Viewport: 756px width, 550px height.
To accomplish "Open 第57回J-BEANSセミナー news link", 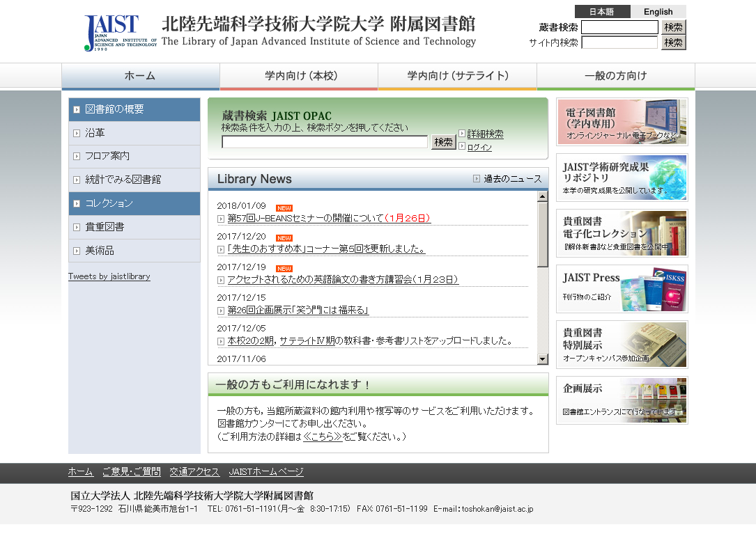I will coord(329,218).
